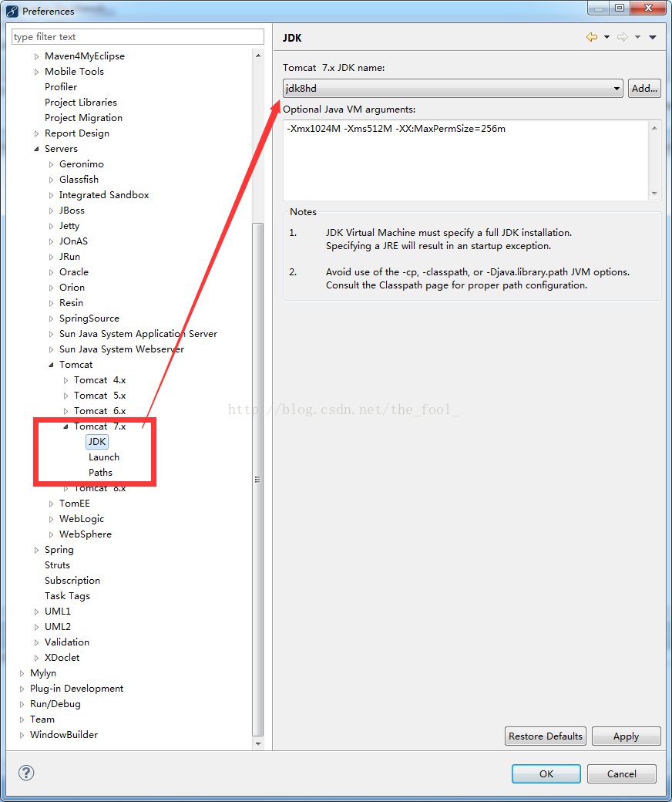Select Integrated Sandbox tree item
Viewport: 672px width, 802px height.
click(104, 195)
